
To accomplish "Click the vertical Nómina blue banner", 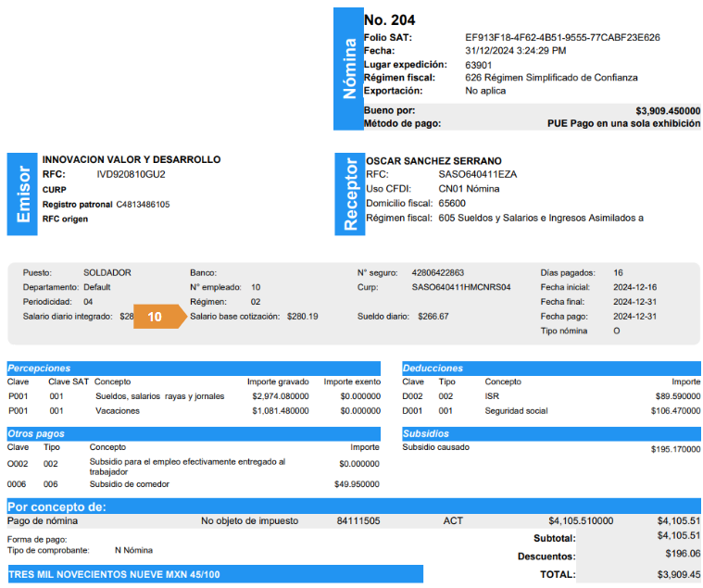I will (x=348, y=69).
